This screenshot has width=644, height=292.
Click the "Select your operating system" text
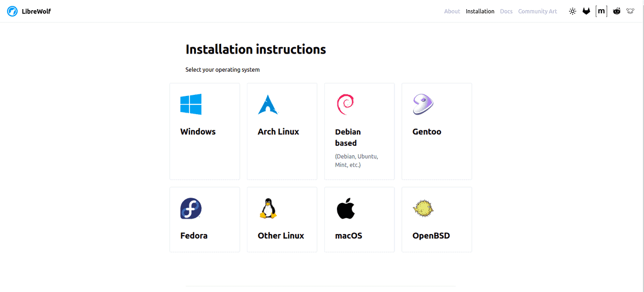[222, 70]
